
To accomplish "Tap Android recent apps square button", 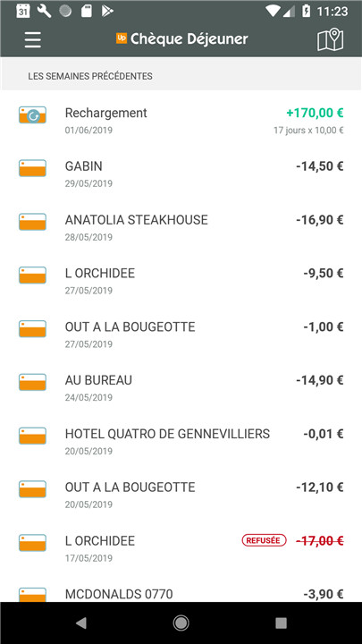I will coord(281,623).
